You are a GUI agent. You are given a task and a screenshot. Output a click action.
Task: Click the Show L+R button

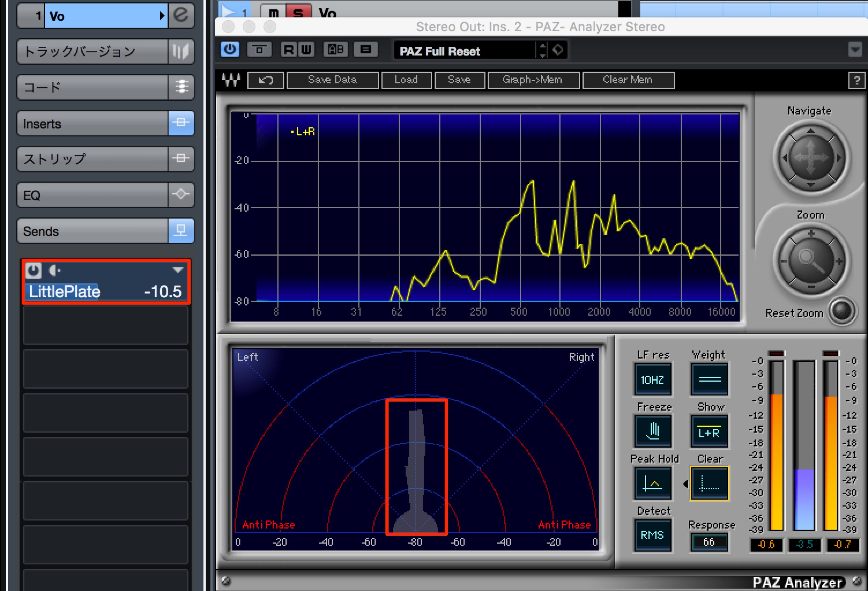[x=709, y=431]
